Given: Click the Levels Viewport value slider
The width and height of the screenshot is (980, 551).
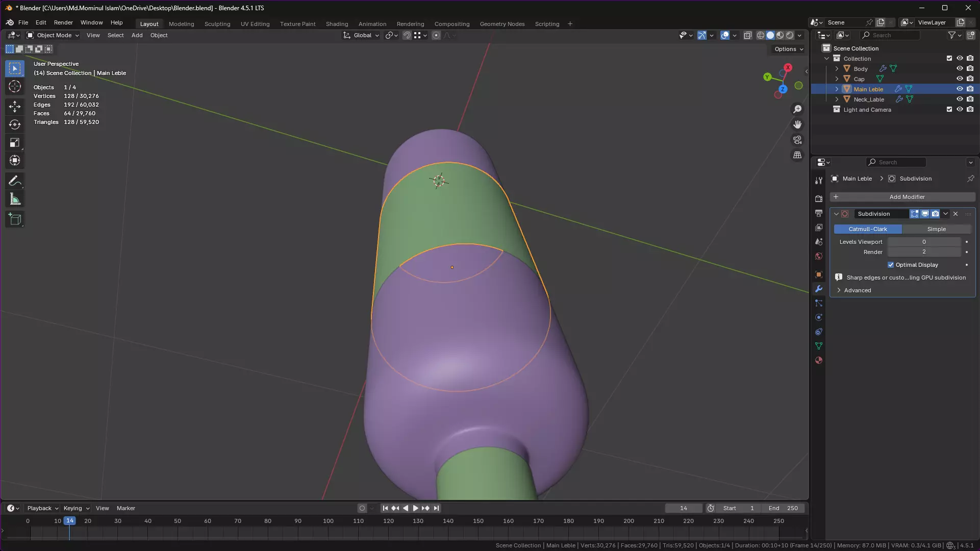Looking at the screenshot, I should pyautogui.click(x=924, y=242).
